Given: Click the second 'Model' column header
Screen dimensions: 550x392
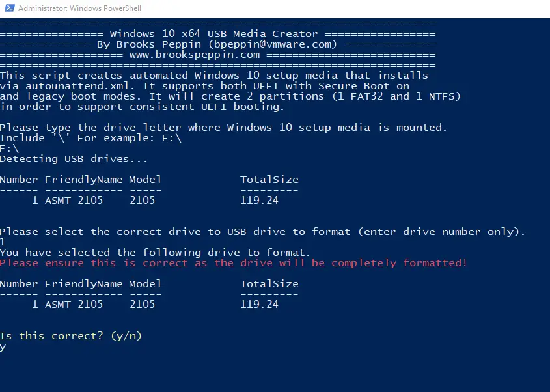Looking at the screenshot, I should [x=145, y=284].
